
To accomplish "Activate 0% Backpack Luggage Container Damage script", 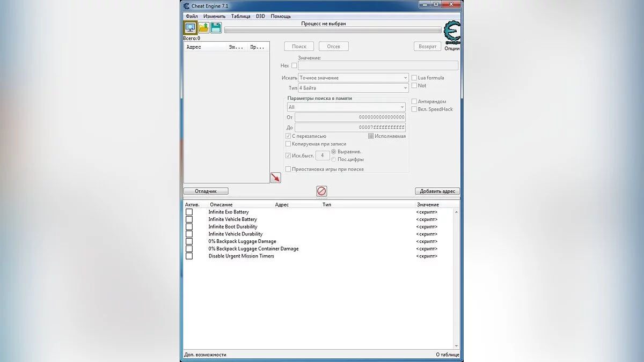I will coord(189,249).
